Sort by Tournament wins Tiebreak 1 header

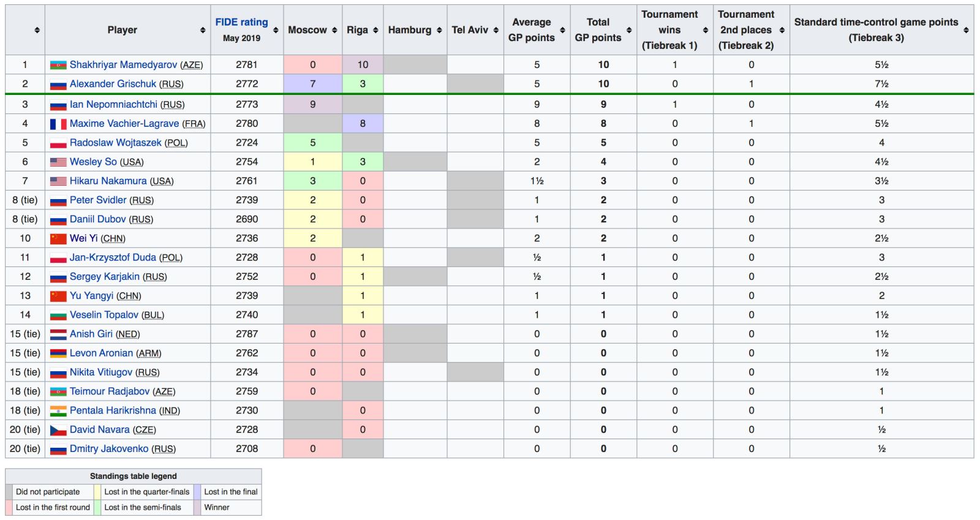(x=705, y=30)
